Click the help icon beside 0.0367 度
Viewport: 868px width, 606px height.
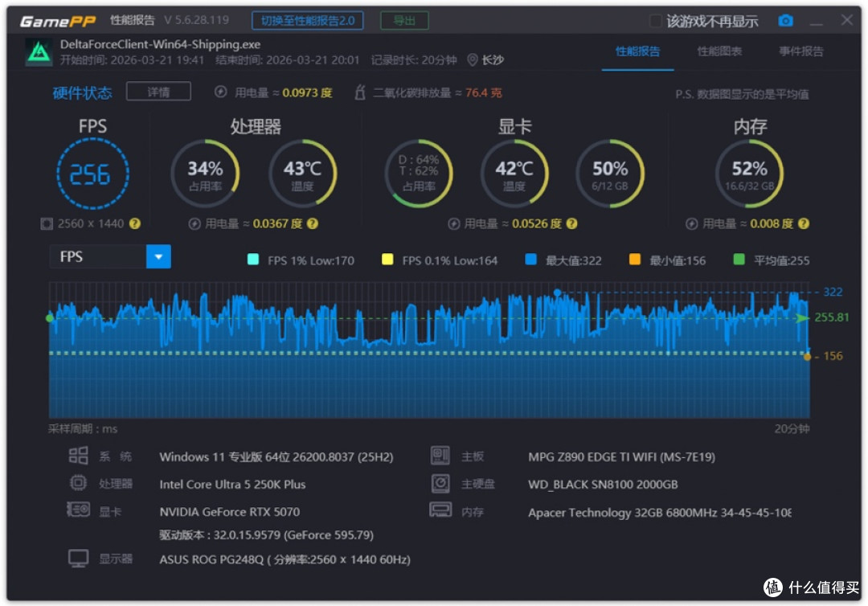click(312, 223)
